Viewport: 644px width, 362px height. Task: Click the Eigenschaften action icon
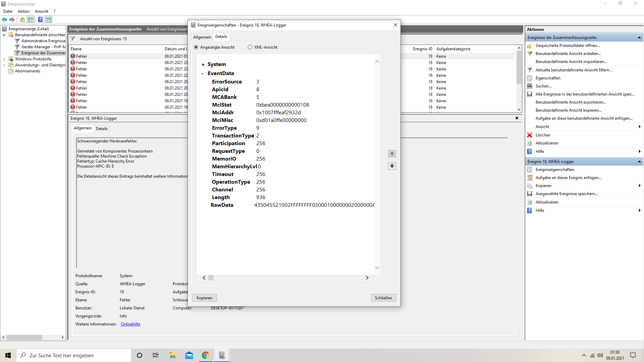point(530,78)
